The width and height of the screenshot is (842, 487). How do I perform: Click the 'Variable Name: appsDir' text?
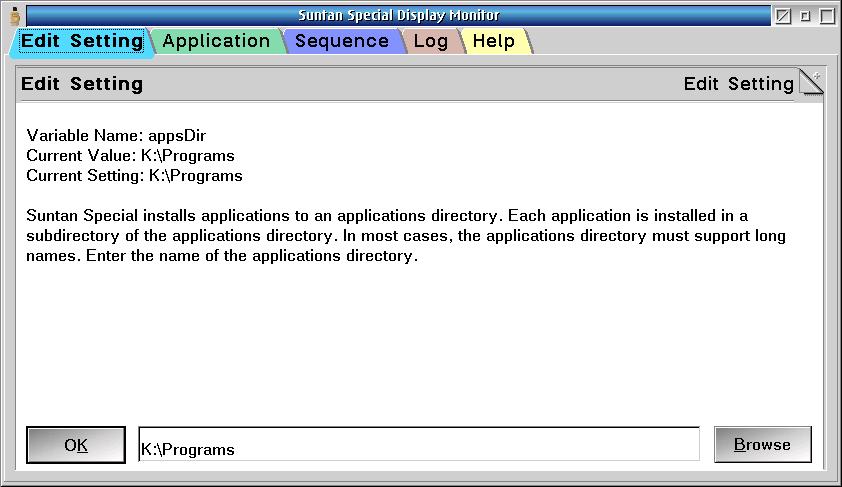pyautogui.click(x=116, y=135)
